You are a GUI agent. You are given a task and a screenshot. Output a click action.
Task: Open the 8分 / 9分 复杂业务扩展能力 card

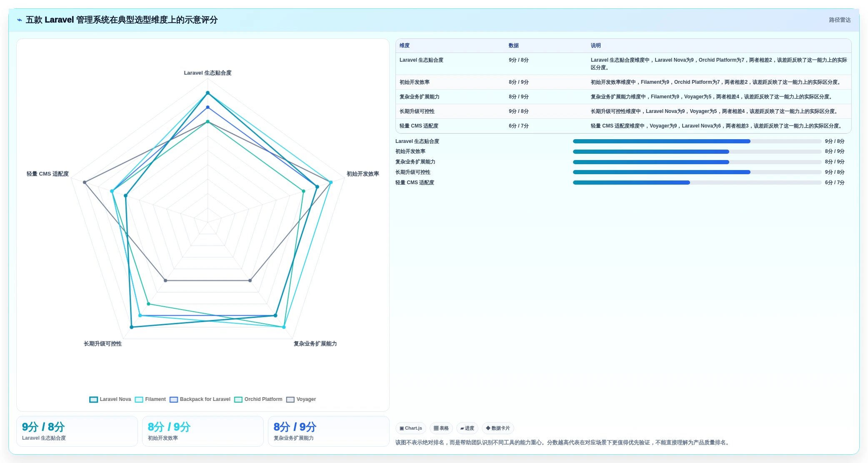click(x=329, y=431)
